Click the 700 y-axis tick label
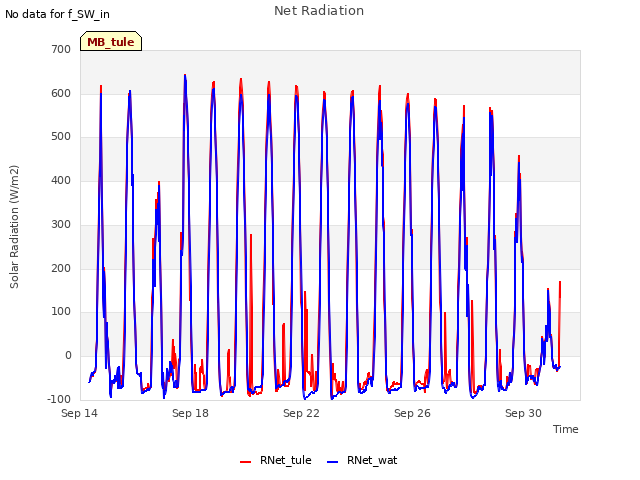Viewport: 640px width, 480px height. click(x=61, y=49)
